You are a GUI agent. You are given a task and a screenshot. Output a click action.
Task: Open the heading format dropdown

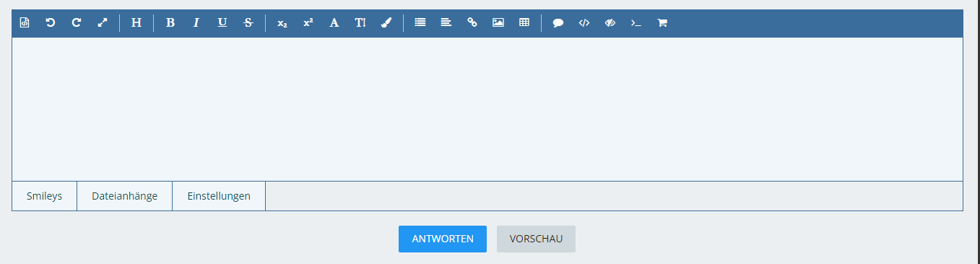[x=136, y=22]
